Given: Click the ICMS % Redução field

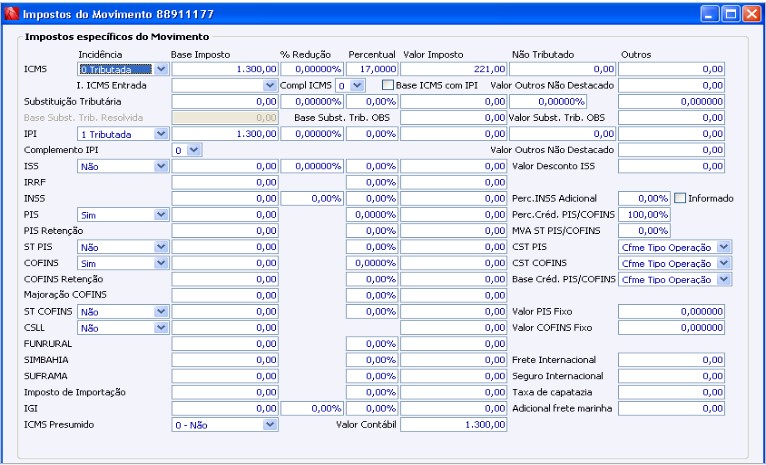Looking at the screenshot, I should coord(312,69).
